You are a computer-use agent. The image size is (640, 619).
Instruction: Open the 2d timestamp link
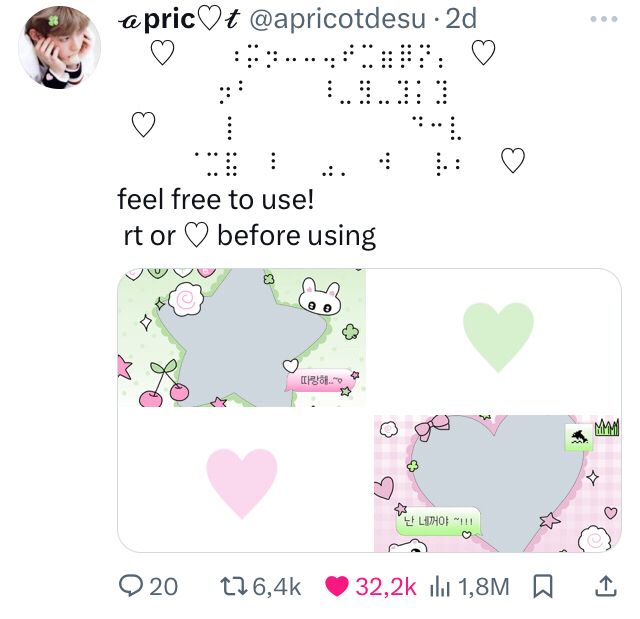click(x=461, y=19)
